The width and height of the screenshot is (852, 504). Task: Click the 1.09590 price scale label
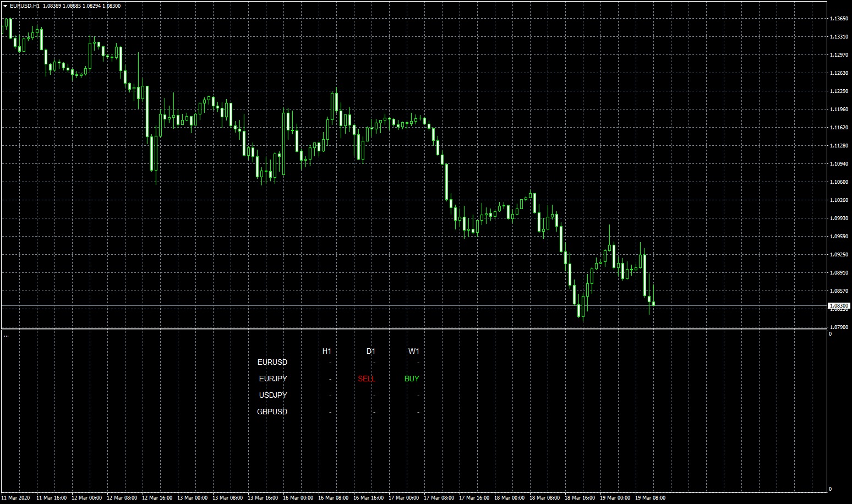click(839, 237)
